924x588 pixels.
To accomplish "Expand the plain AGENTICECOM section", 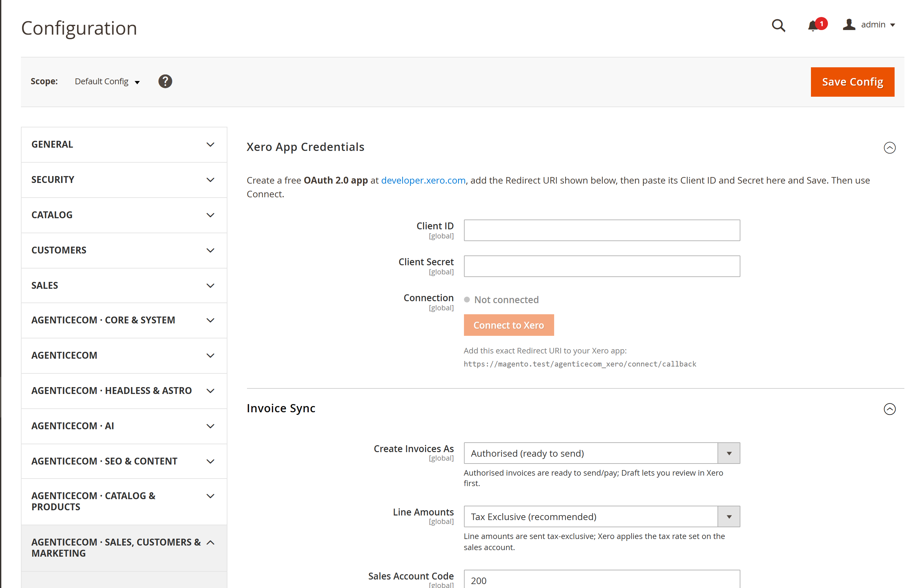I will click(x=124, y=355).
